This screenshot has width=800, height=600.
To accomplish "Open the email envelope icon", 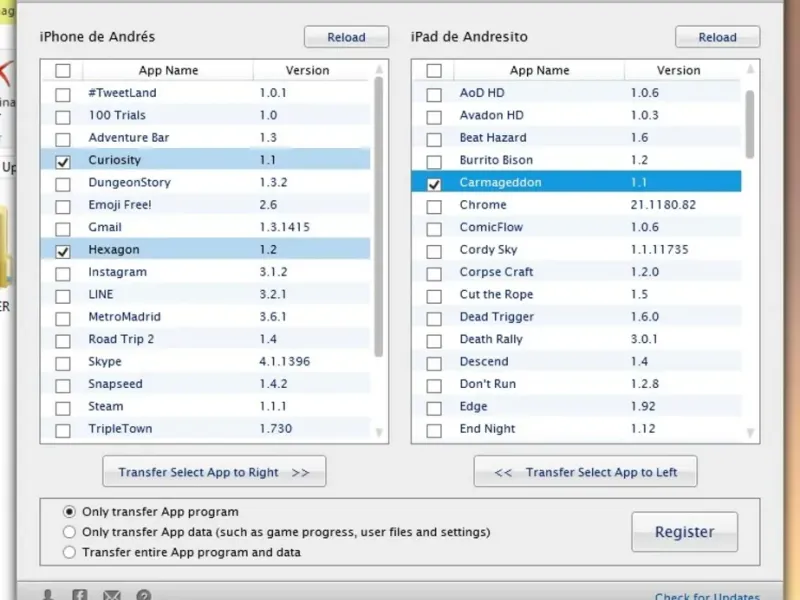I will [112, 595].
